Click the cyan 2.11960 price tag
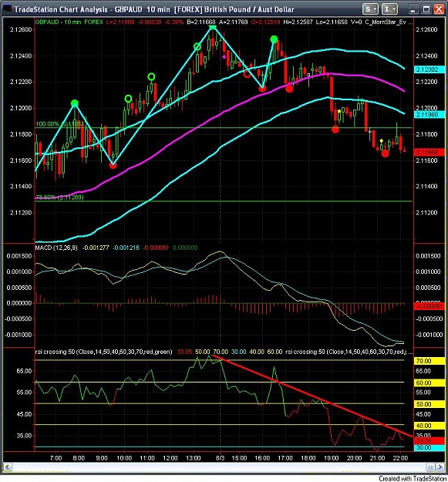 tap(429, 115)
